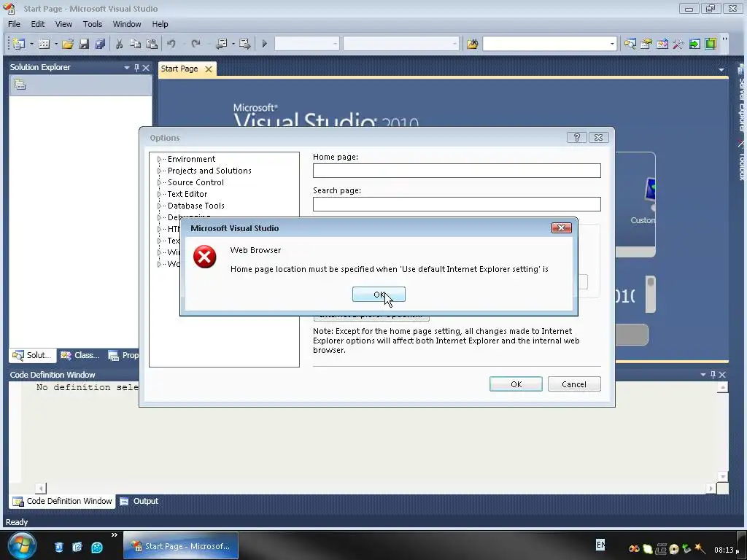This screenshot has height=560, width=747.
Task: Open the Solution Platforms combo box
Action: tap(401, 44)
